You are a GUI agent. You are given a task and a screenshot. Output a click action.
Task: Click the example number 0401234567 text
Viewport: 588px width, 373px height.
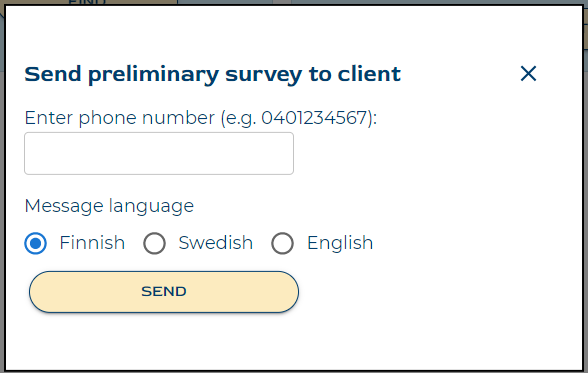pos(314,118)
